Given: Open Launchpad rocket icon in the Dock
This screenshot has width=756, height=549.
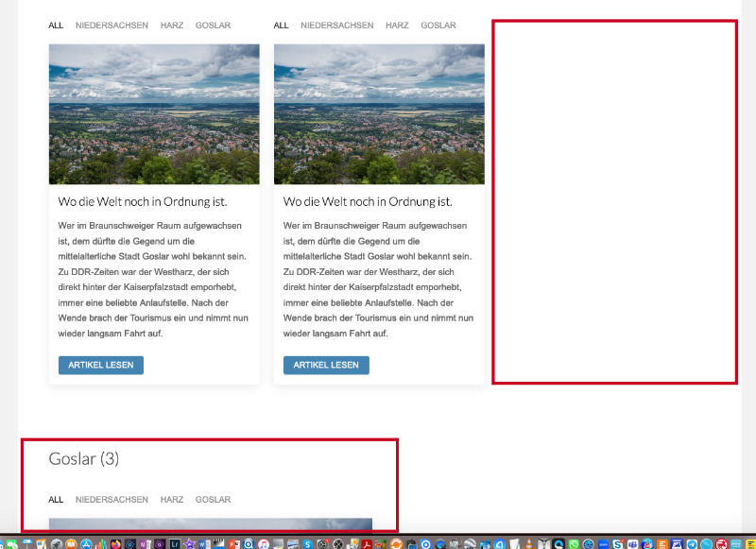Looking at the screenshot, I should [57, 544].
